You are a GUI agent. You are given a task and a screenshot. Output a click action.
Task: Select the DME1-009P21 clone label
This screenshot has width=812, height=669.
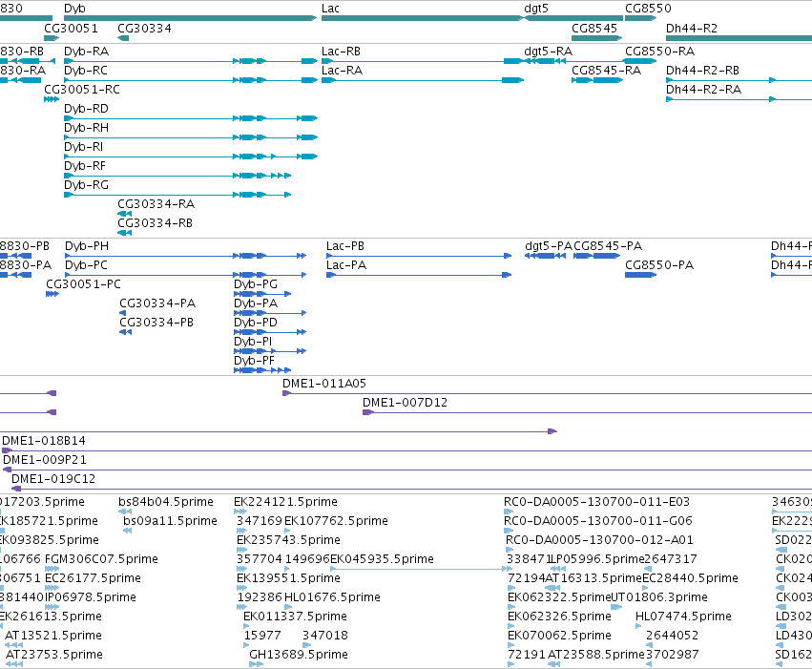[x=45, y=460]
